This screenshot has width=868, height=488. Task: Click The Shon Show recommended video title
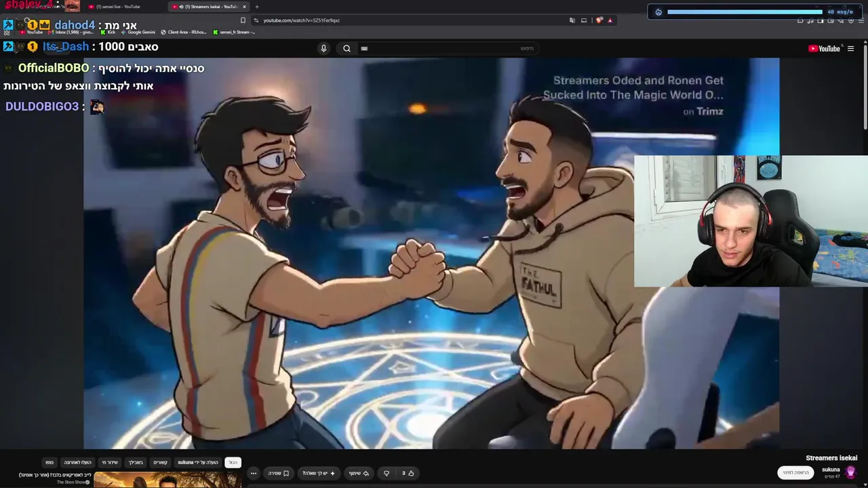tap(55, 475)
